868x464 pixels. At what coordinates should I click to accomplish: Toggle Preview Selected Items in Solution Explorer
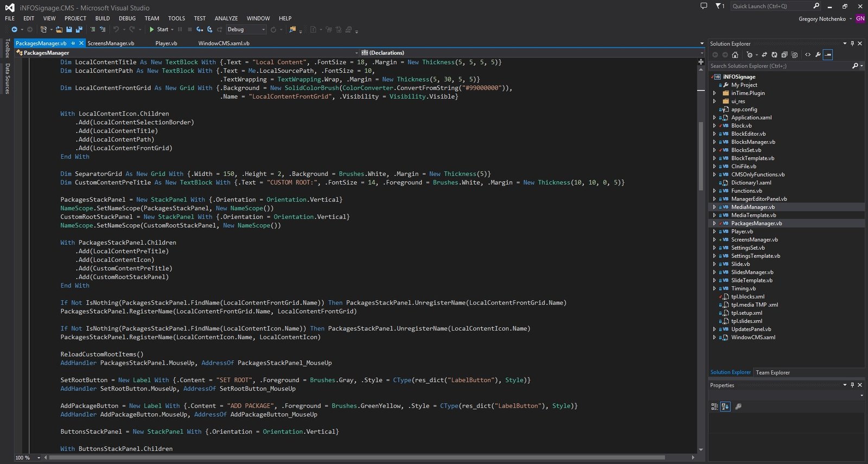(x=828, y=55)
